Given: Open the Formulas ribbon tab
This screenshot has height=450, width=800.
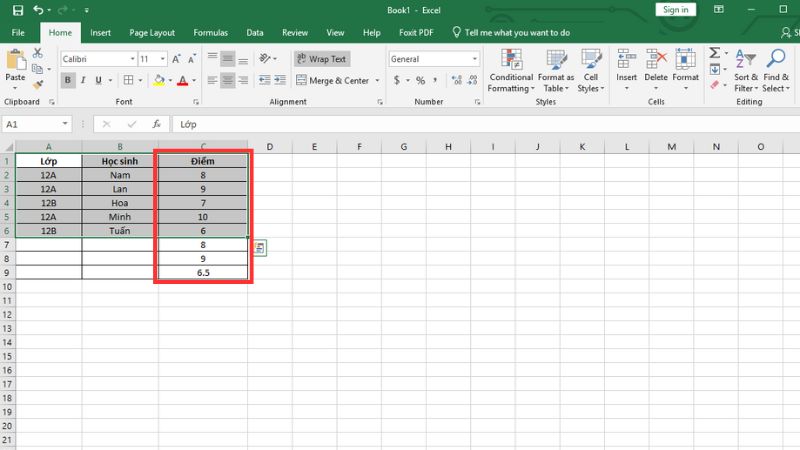Looking at the screenshot, I should coord(210,32).
